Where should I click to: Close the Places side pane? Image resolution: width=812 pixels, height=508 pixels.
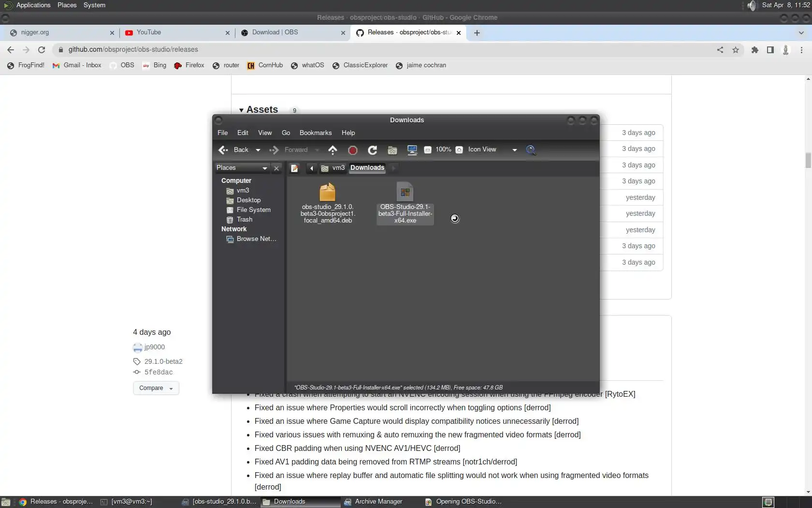click(276, 168)
